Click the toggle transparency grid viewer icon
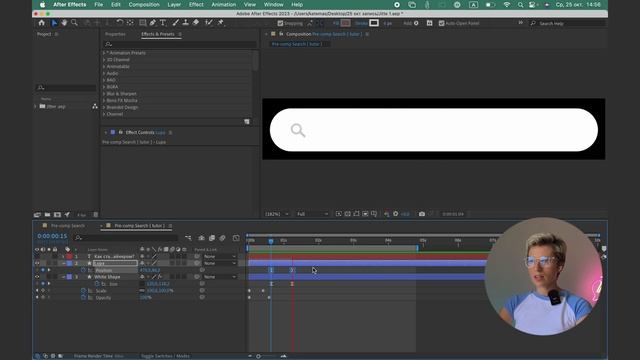This screenshot has height=360, width=640. point(347,214)
